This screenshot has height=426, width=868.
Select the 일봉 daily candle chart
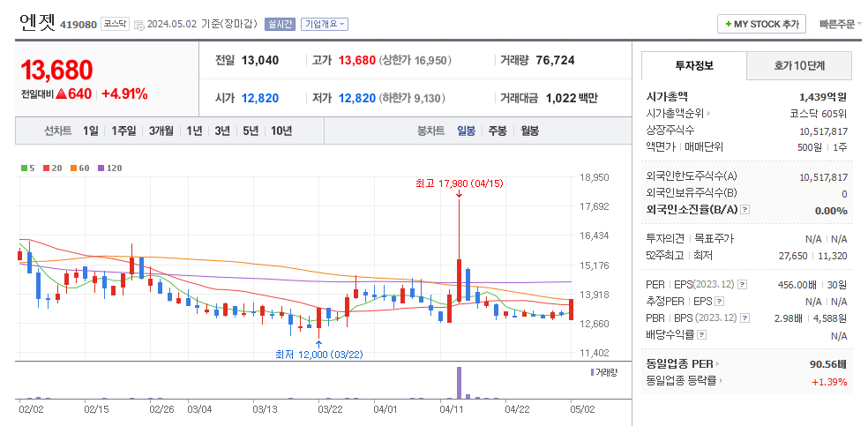pos(466,131)
